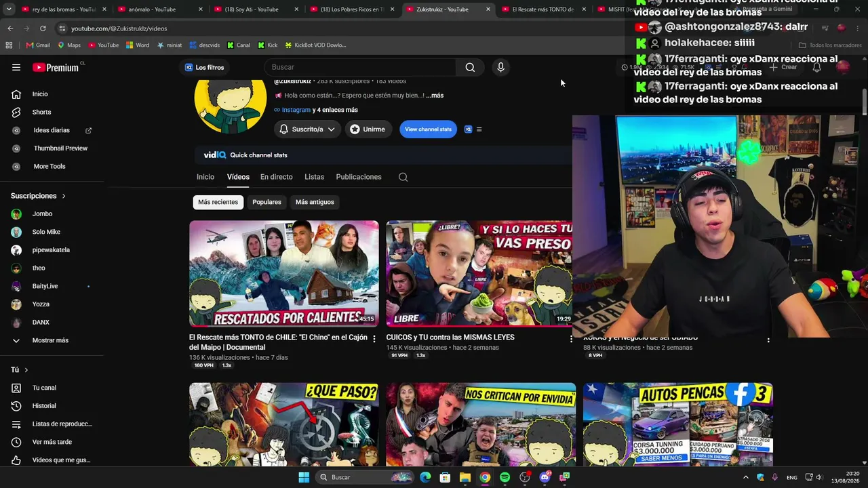
Task: Switch to the En directo tab
Action: (x=277, y=177)
